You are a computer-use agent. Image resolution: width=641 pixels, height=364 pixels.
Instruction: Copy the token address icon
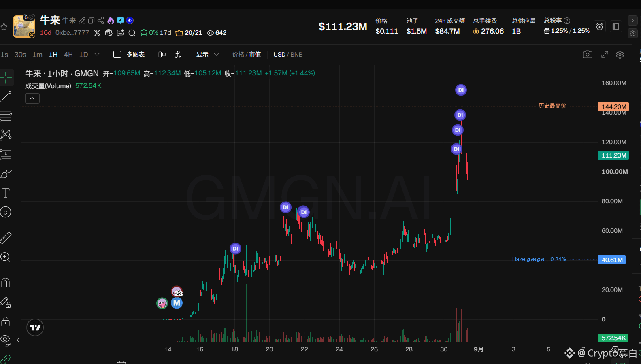click(x=92, y=20)
